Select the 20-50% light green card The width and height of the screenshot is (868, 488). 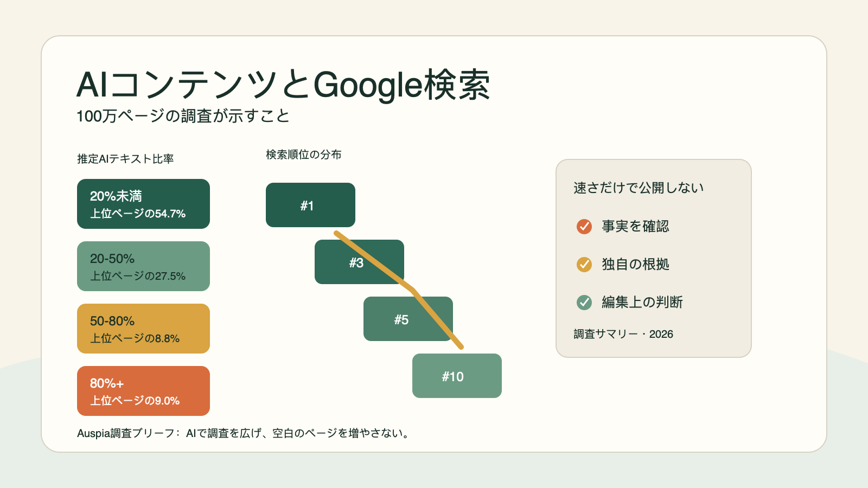point(143,266)
